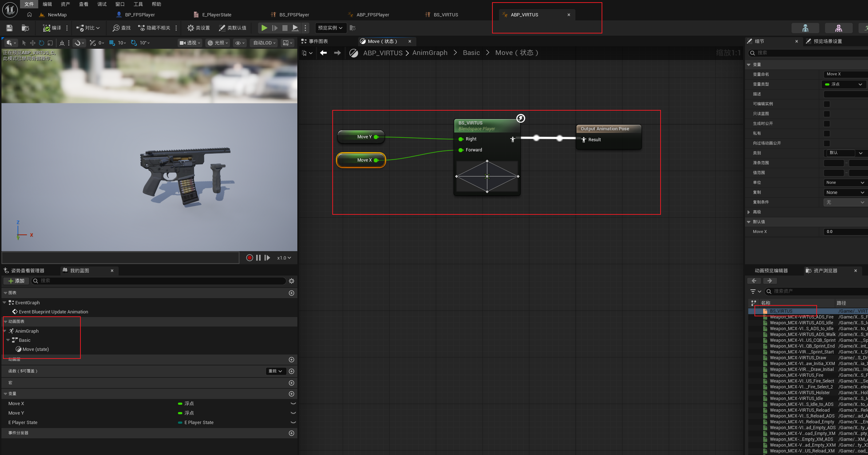
Task: Toggle the Expose on Spawn checkbox
Action: 827,124
